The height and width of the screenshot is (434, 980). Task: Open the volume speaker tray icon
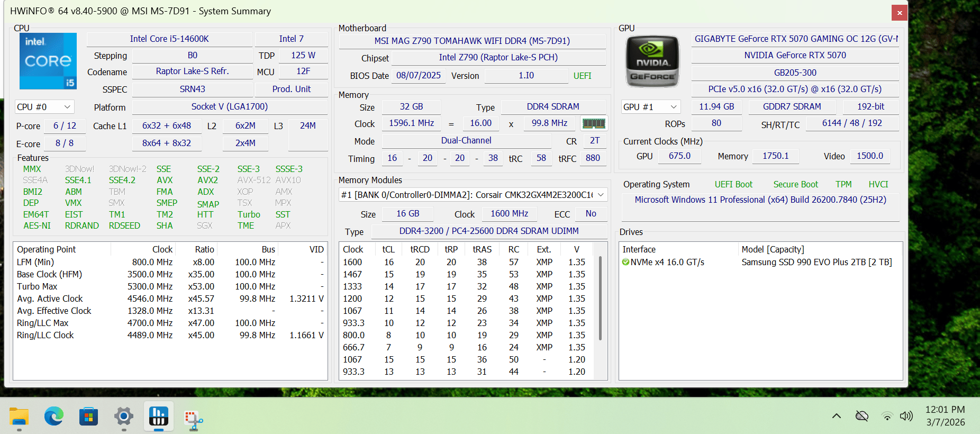[906, 416]
